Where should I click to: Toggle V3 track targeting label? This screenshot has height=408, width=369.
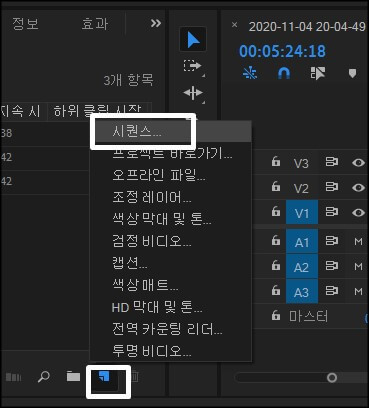[x=301, y=163]
